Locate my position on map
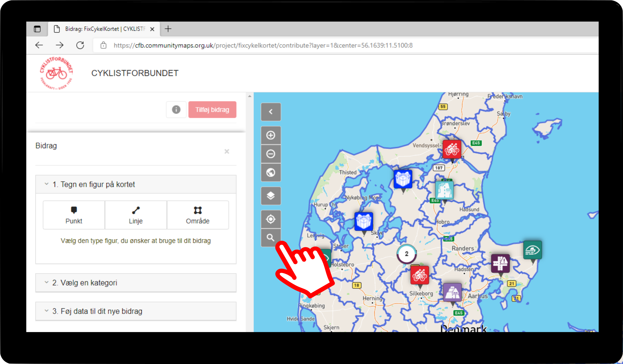 click(x=271, y=219)
